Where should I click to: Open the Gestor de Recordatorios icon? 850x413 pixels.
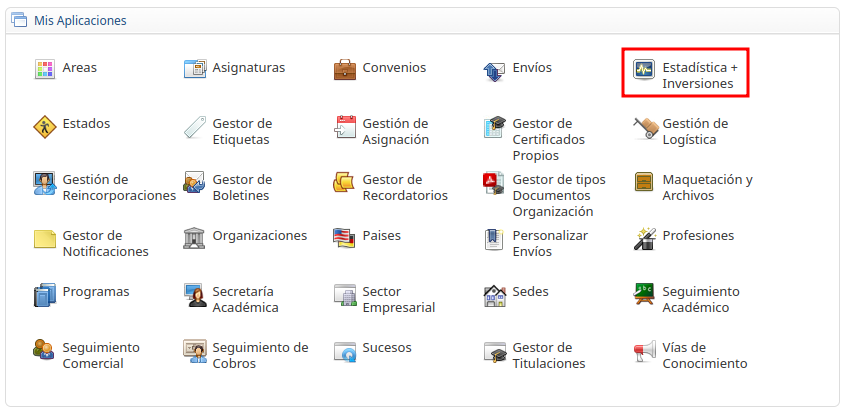click(x=344, y=182)
